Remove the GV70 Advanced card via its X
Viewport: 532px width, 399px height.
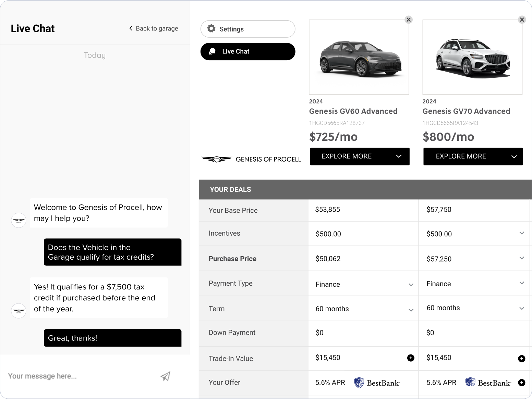pyautogui.click(x=522, y=20)
